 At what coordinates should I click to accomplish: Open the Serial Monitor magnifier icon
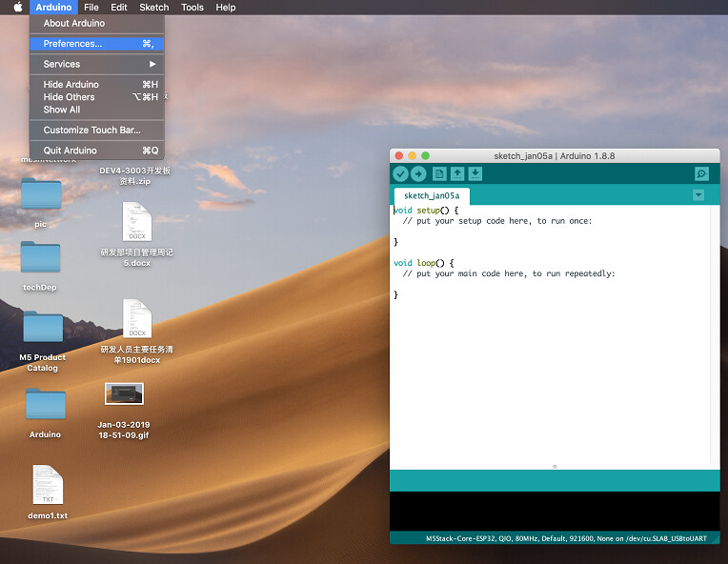pos(701,174)
